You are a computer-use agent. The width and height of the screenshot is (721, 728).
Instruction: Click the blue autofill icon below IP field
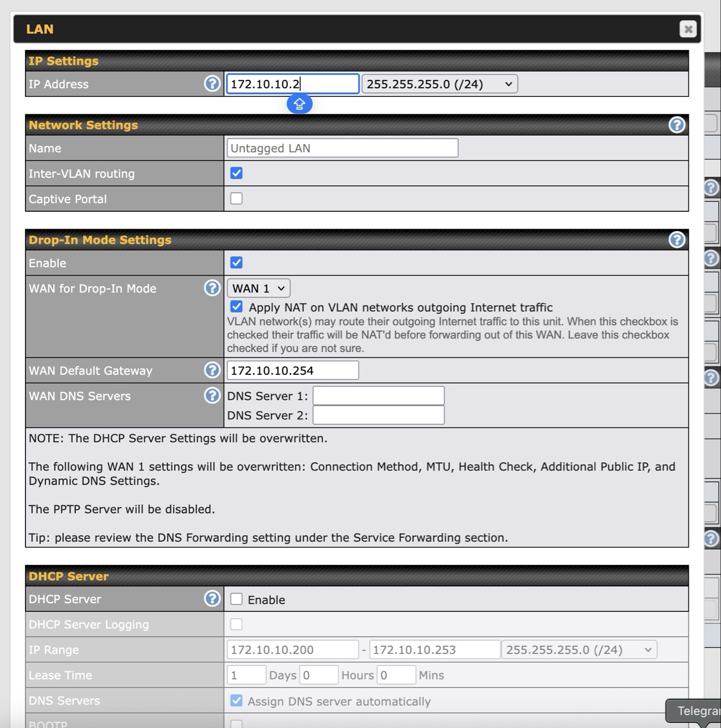click(x=299, y=104)
